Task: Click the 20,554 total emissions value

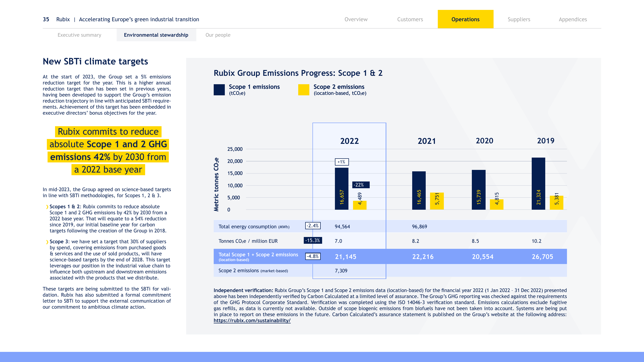Action: pos(482,257)
